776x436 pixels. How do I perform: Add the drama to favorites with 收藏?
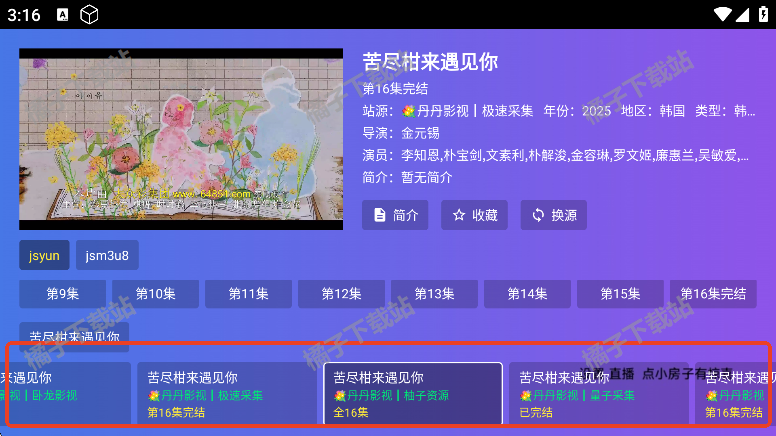[x=474, y=215]
